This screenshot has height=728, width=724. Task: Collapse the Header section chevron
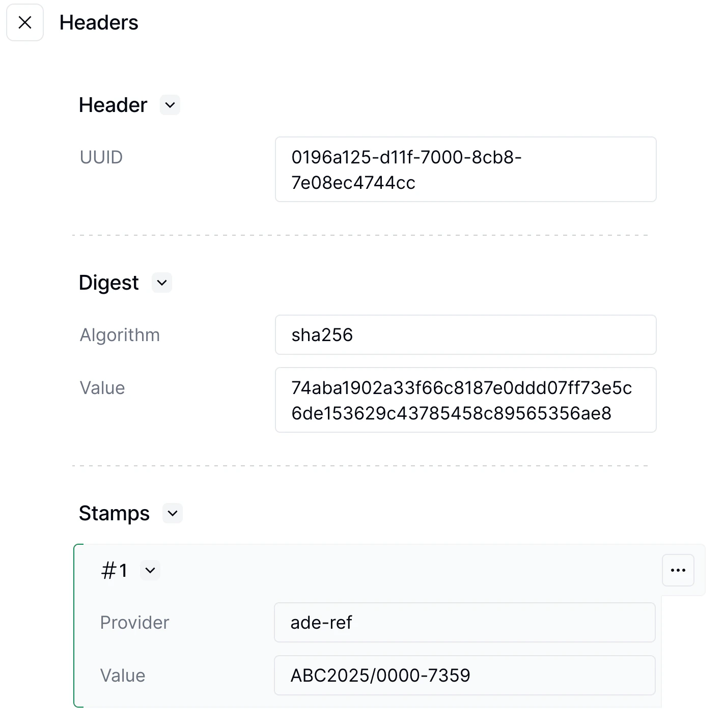coord(170,105)
